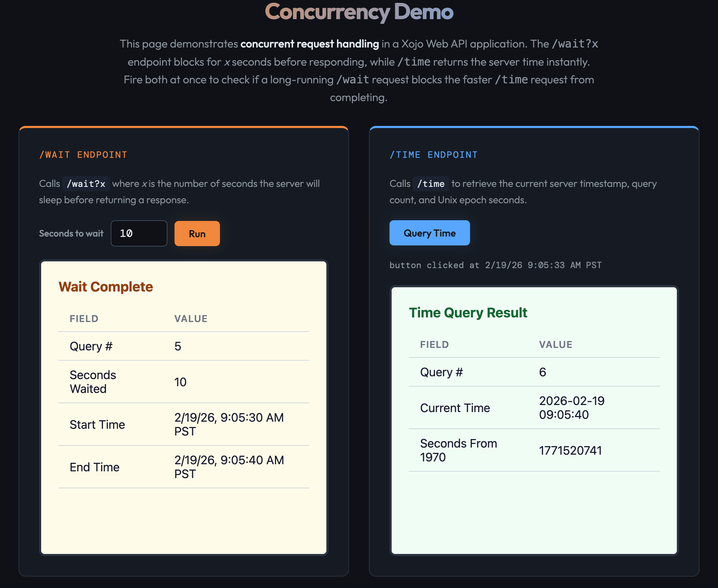This screenshot has width=718, height=588.
Task: Click the /time code chip in description
Action: [x=431, y=184]
